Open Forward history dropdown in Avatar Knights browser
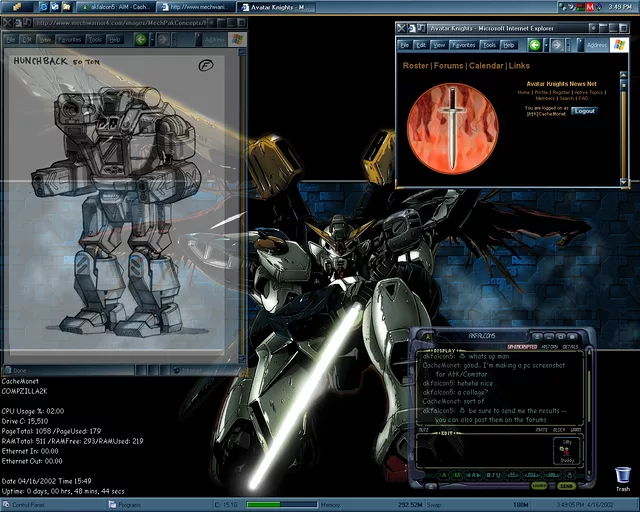 pyautogui.click(x=567, y=45)
